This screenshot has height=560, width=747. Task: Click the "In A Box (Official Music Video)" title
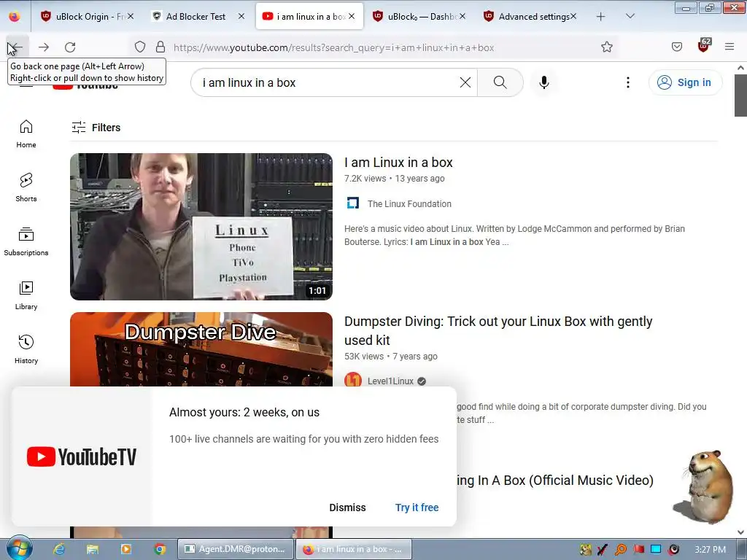pos(555,480)
